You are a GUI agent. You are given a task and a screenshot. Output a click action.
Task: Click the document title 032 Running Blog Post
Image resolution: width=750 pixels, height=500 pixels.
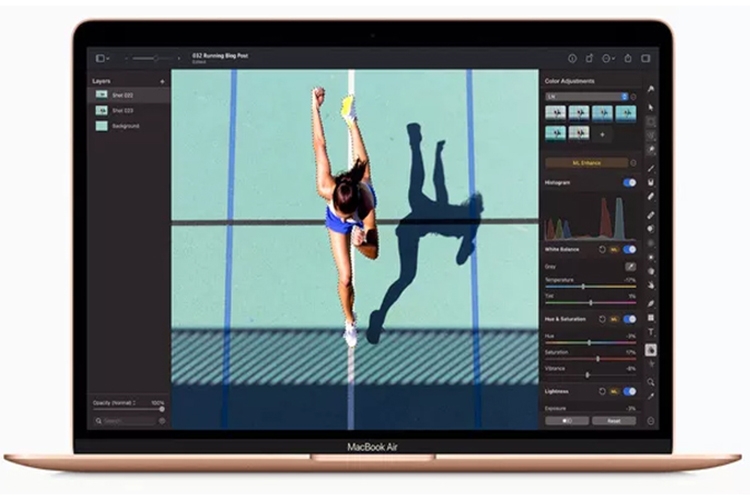220,56
